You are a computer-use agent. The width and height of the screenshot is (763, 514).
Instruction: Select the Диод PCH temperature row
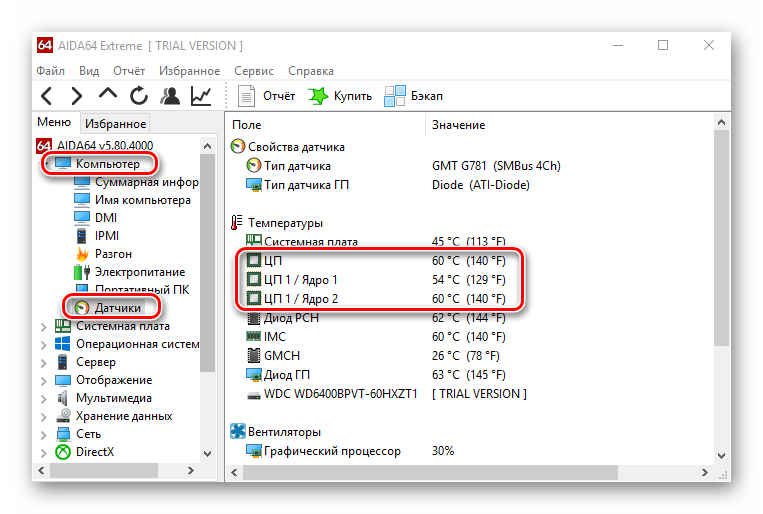click(x=376, y=318)
